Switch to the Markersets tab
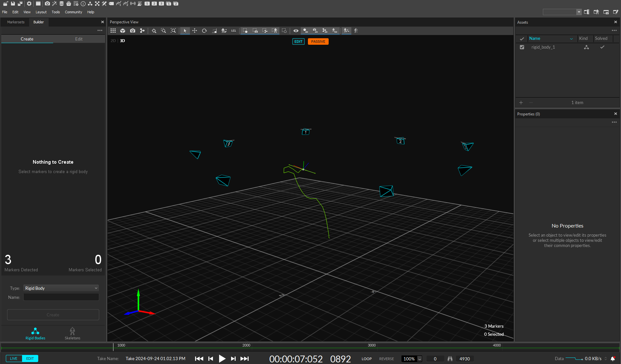 pyautogui.click(x=16, y=22)
